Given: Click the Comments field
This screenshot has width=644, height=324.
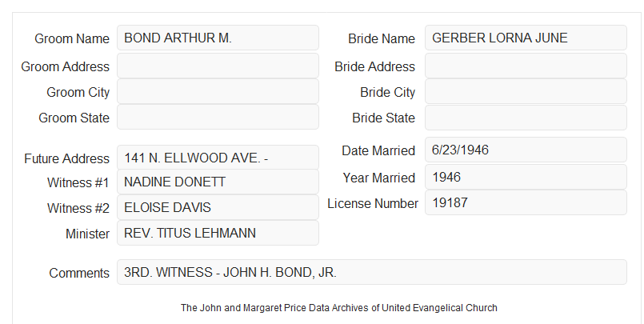Looking at the screenshot, I should coord(372,272).
